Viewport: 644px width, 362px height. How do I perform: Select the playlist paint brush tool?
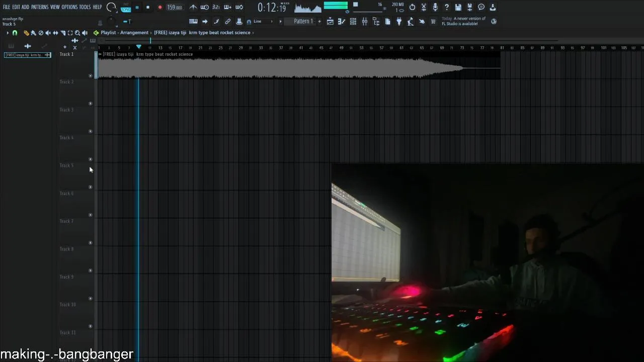(33, 33)
